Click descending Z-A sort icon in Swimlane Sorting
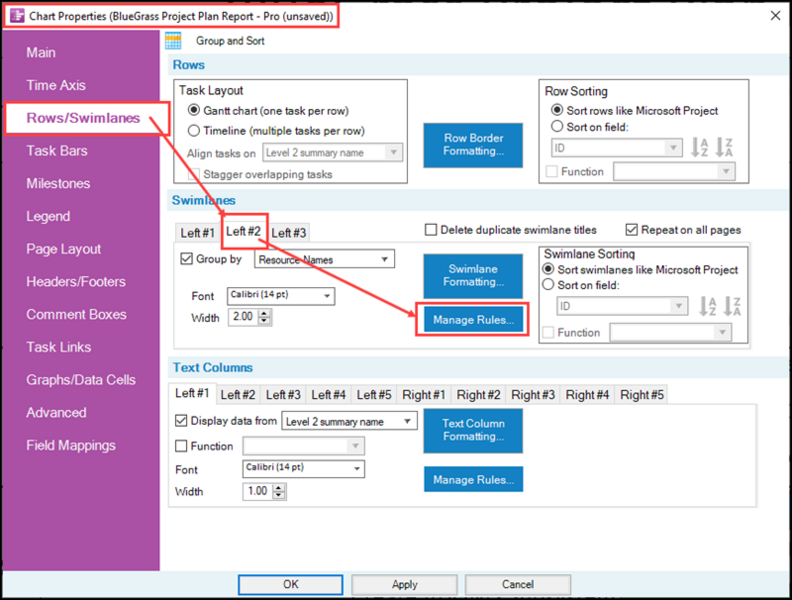792x600 pixels. tap(732, 306)
